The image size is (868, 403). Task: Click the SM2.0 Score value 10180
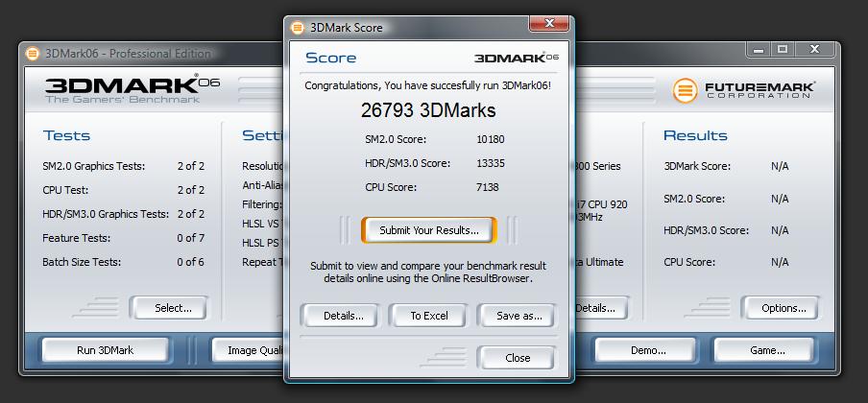point(491,139)
